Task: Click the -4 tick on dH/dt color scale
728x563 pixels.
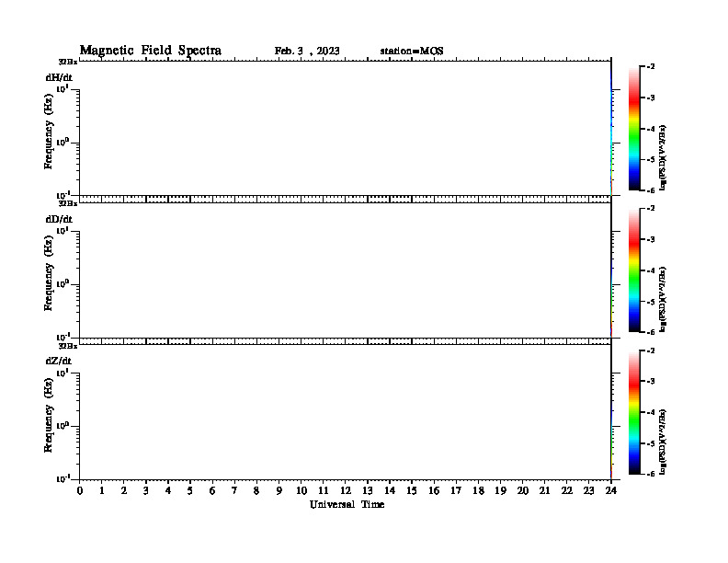Action: click(x=651, y=129)
